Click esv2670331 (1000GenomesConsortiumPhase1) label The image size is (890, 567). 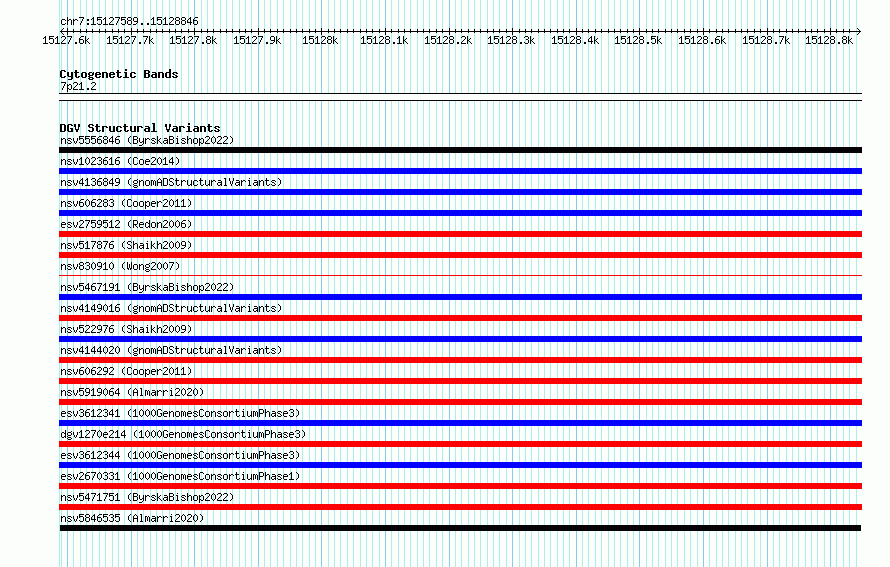(x=180, y=476)
